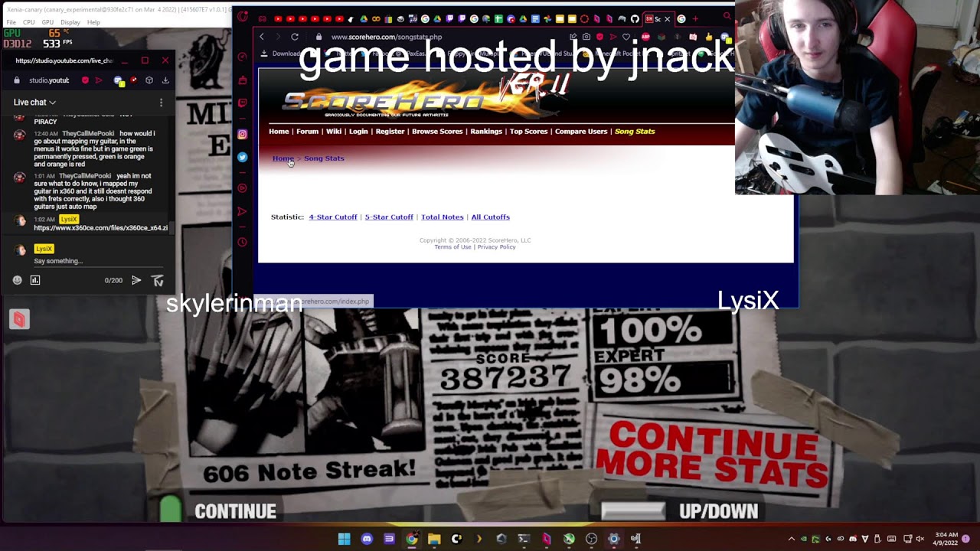Screen dimensions: 980x551
Task: Click the Song Stats navigation link
Action: (x=635, y=132)
